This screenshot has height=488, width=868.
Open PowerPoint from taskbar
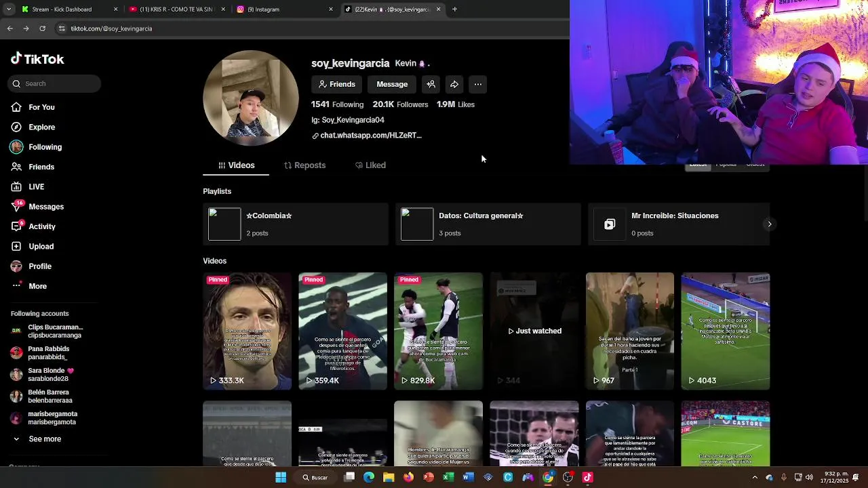point(429,477)
